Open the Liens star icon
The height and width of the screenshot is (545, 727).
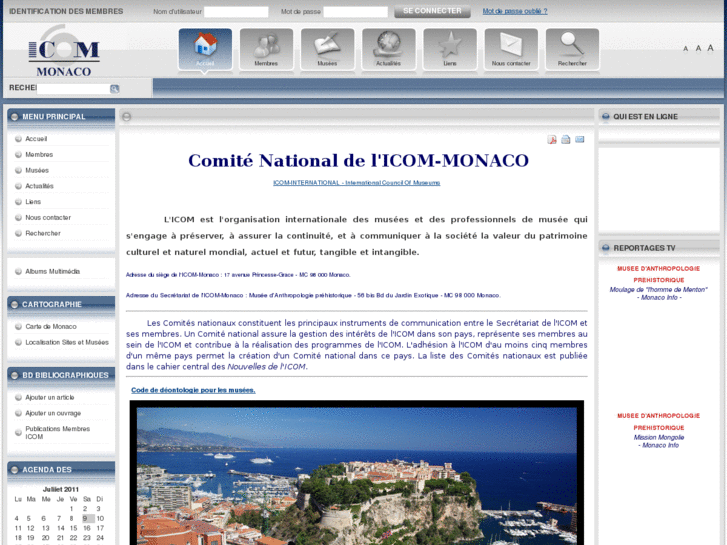point(450,49)
